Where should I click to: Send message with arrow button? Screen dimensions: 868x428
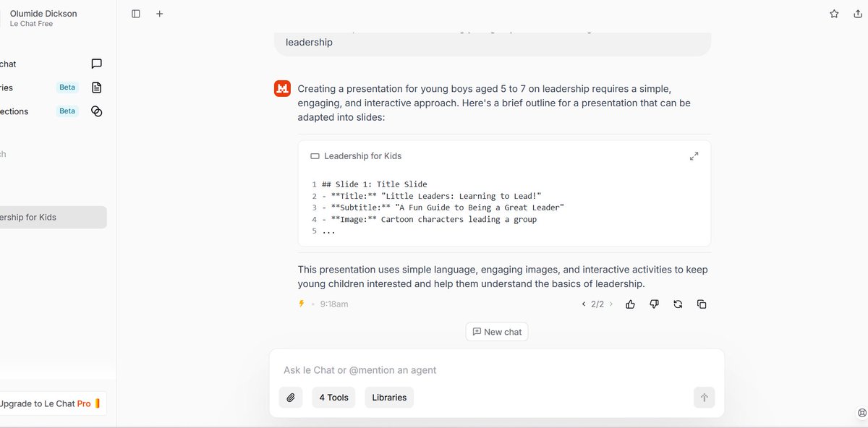pyautogui.click(x=704, y=397)
